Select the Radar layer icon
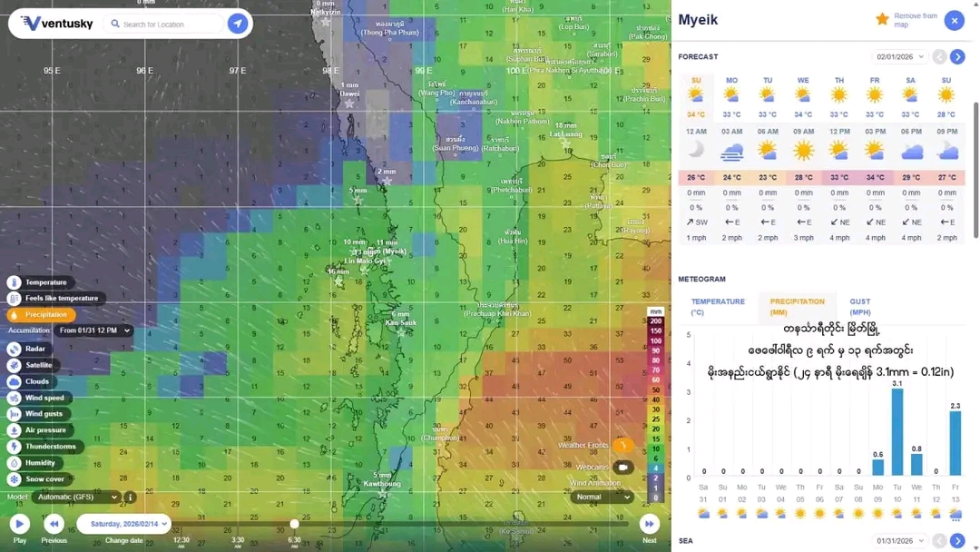The image size is (980, 552). click(x=14, y=349)
